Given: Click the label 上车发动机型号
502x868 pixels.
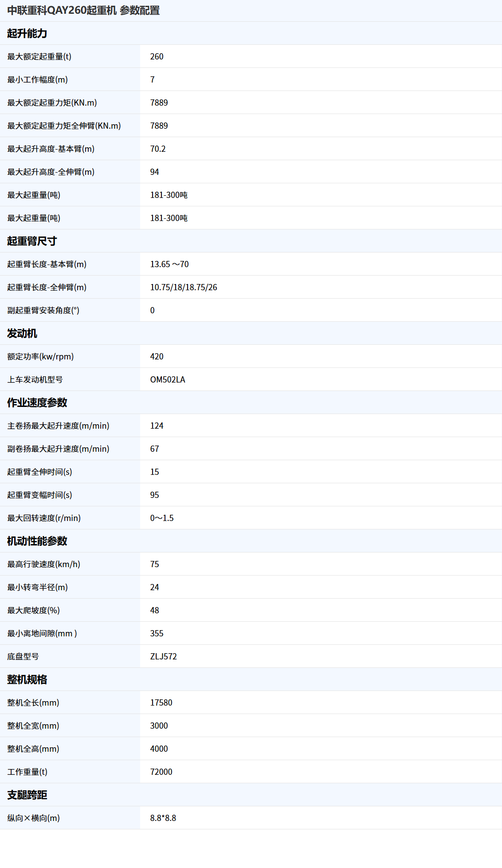Looking at the screenshot, I should click(x=35, y=379).
